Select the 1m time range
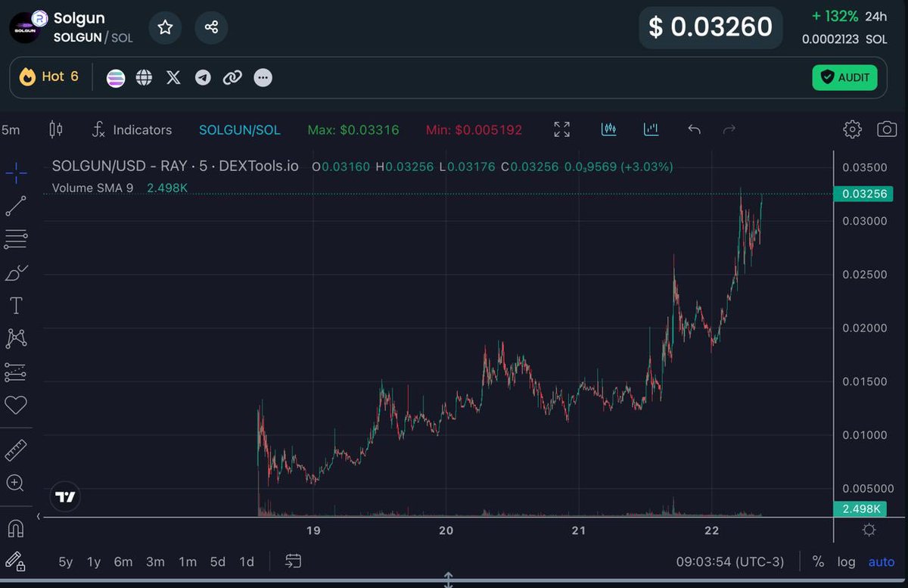Image resolution: width=908 pixels, height=588 pixels. [188, 562]
